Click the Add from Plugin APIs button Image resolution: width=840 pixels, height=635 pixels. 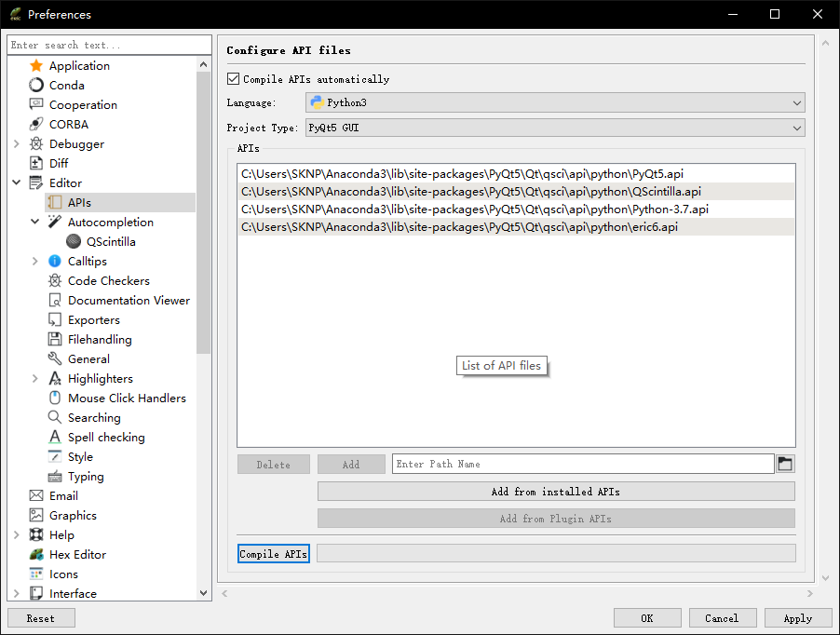coord(556,519)
